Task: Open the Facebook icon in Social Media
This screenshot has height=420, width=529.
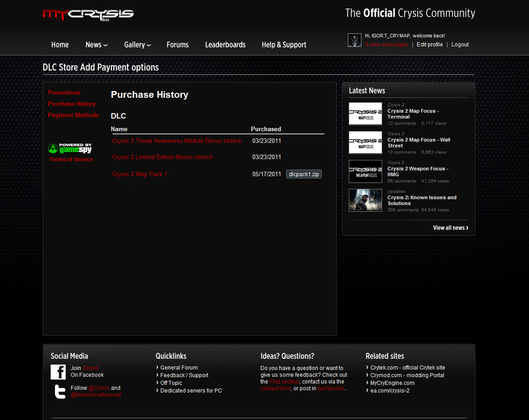Action: point(58,372)
